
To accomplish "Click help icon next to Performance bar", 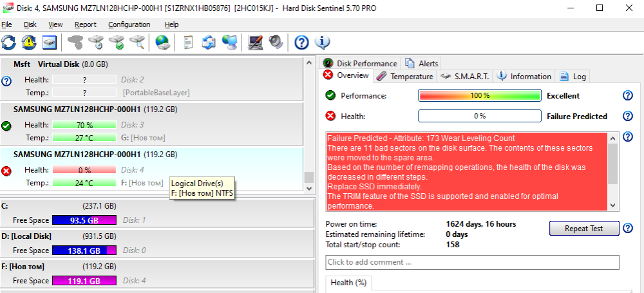I will pyautogui.click(x=628, y=96).
